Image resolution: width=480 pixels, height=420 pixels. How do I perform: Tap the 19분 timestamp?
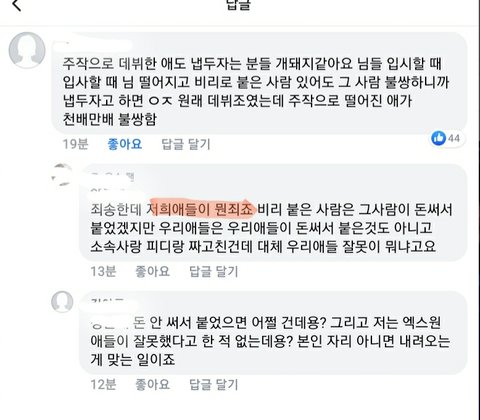76,144
